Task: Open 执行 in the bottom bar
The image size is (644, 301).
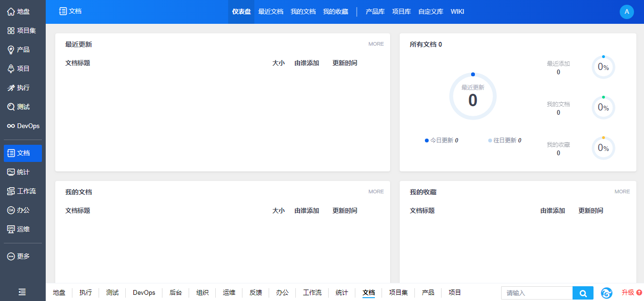Action: pyautogui.click(x=86, y=292)
